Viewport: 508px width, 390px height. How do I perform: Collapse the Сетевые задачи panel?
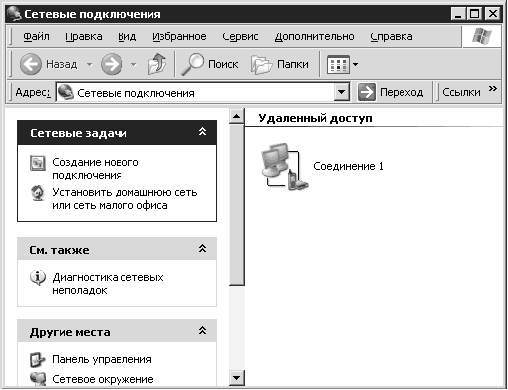(202, 132)
